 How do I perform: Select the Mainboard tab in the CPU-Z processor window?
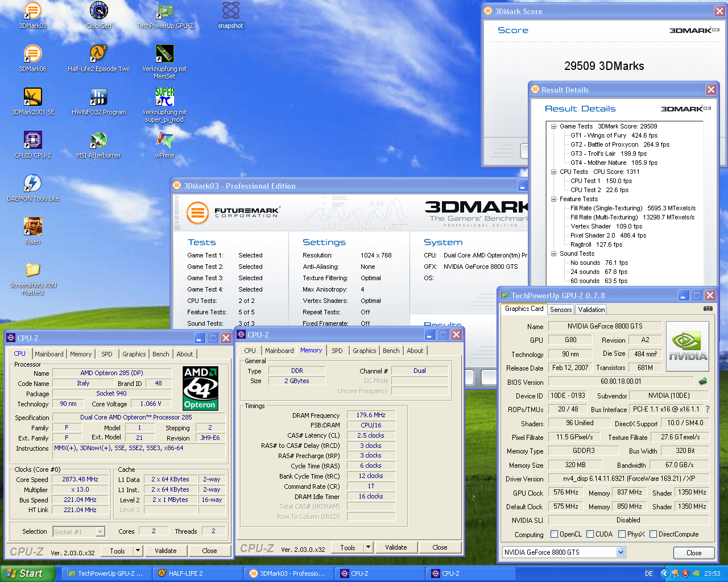tap(49, 354)
